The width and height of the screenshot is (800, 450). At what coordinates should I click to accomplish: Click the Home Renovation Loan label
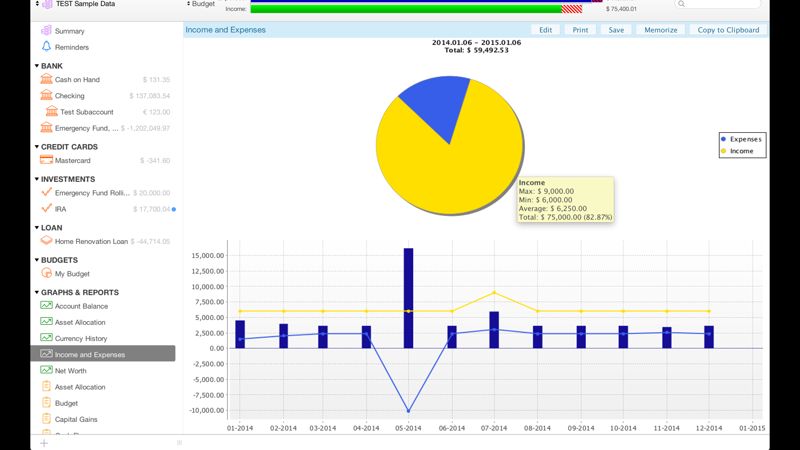(x=91, y=241)
